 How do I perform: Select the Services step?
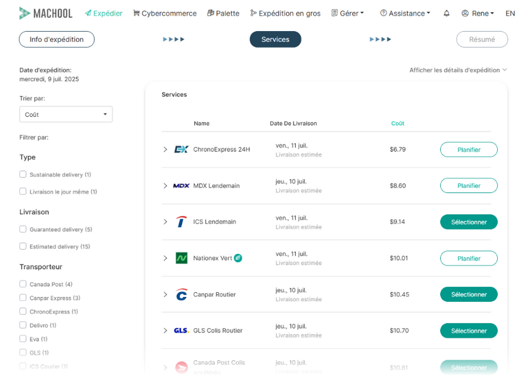pyautogui.click(x=276, y=40)
